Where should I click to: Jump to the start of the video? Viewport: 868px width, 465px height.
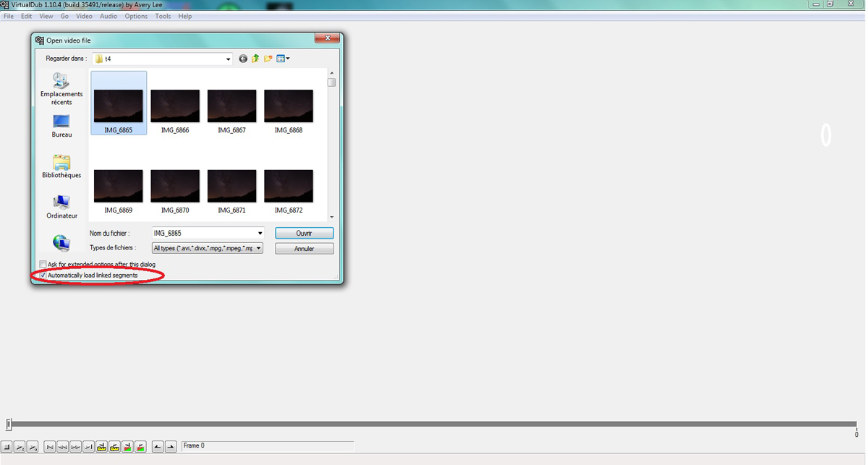tap(50, 447)
